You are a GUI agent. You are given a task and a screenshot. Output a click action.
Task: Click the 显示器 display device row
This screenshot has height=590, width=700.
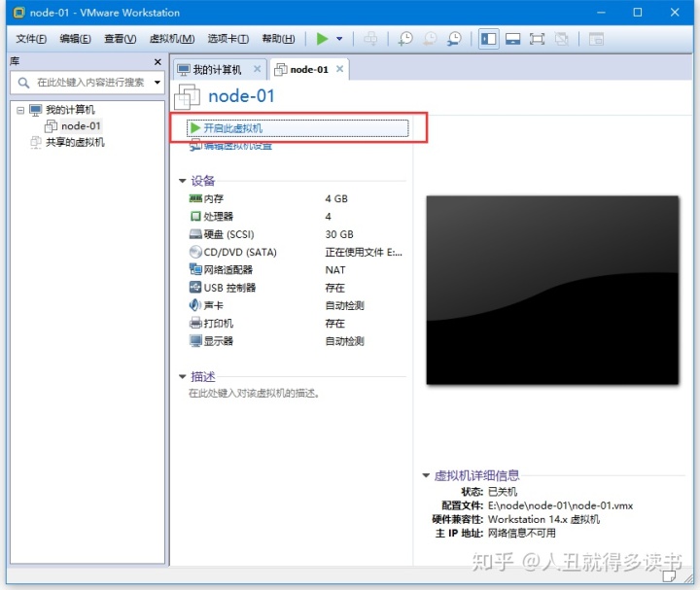tap(296, 341)
